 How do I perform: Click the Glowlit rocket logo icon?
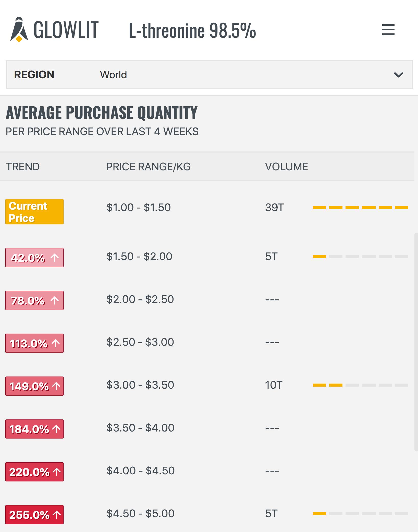coord(19,30)
